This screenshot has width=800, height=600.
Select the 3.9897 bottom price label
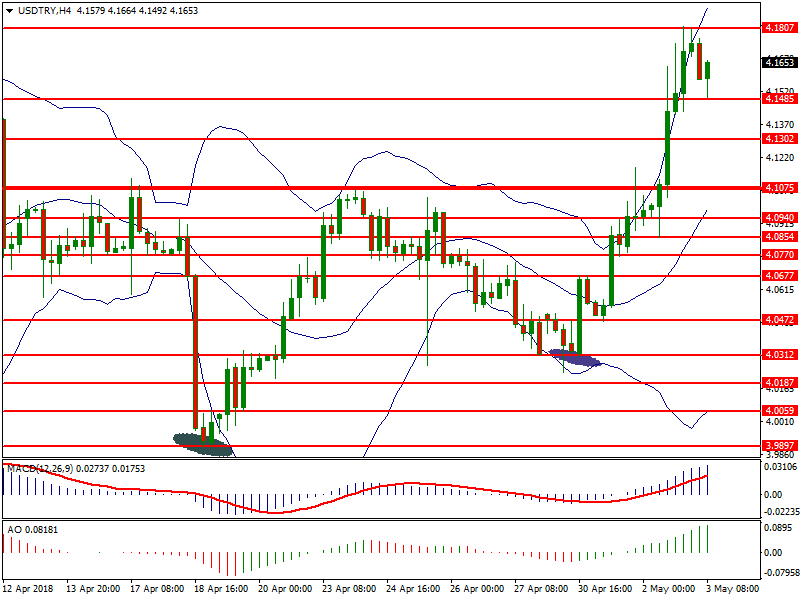coord(778,446)
